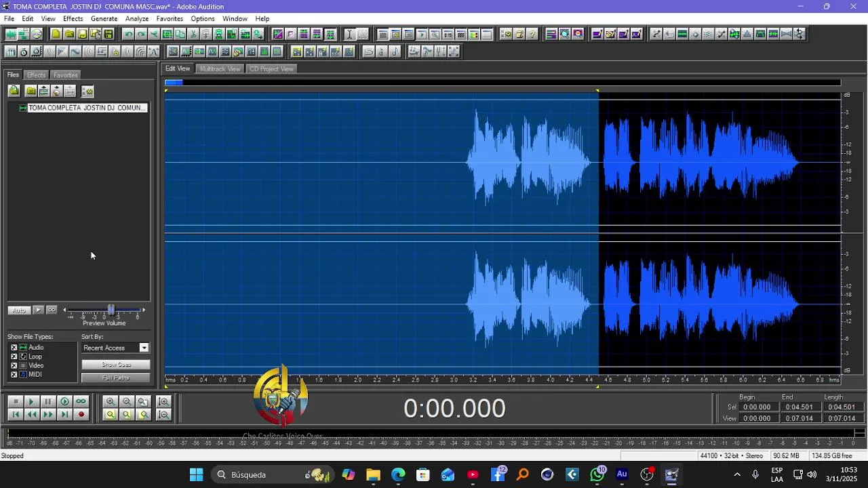Viewport: 868px width, 488px height.
Task: Switch to the CD Project View tab
Action: (x=271, y=68)
